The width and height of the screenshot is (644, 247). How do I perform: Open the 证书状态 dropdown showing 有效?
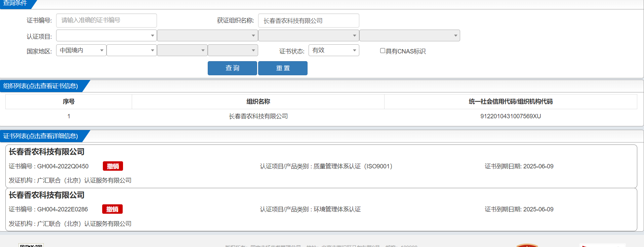point(334,50)
